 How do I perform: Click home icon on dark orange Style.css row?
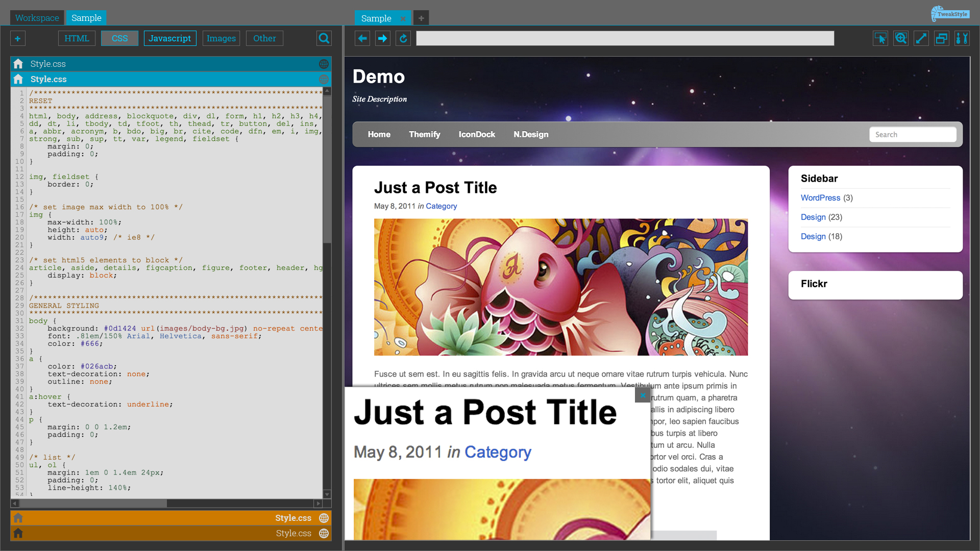pyautogui.click(x=18, y=533)
